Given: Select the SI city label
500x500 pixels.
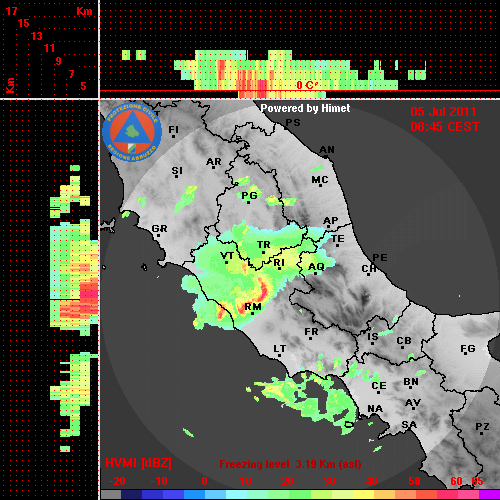Looking at the screenshot, I should tap(177, 171).
